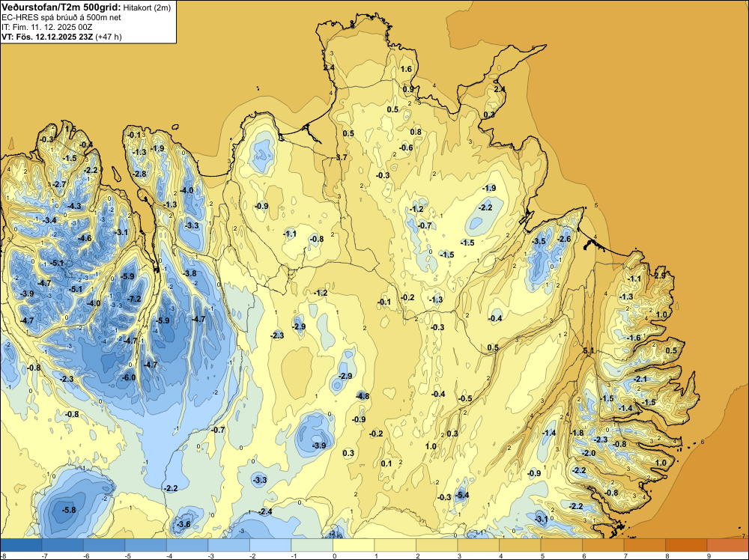Screen dimensions: 749x560
Task: Click the -2.7 temperature value
Action: [58, 184]
